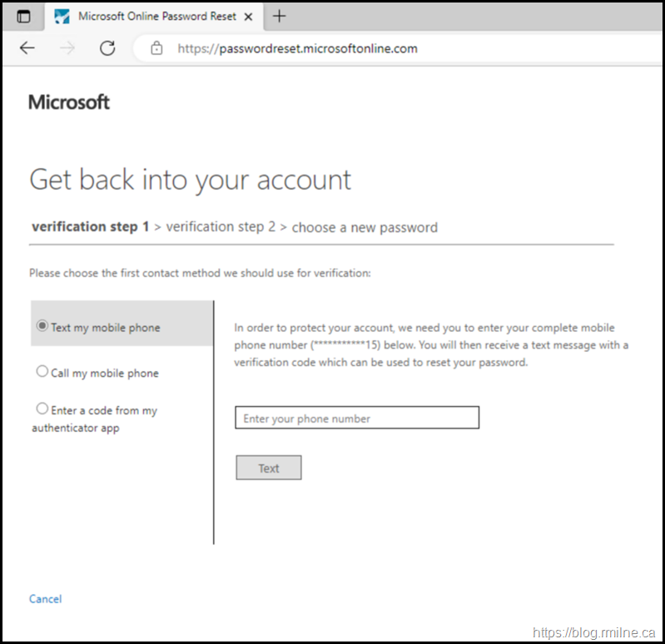This screenshot has width=665, height=644.
Task: Select 'Enter a code from my authenticator app'
Action: pyautogui.click(x=42, y=409)
